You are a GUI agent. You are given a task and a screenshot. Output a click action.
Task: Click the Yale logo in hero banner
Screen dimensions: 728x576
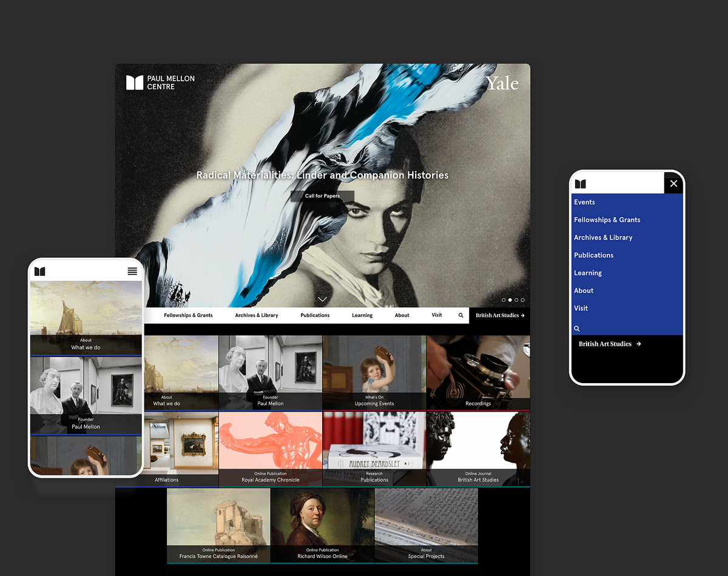[x=502, y=83]
